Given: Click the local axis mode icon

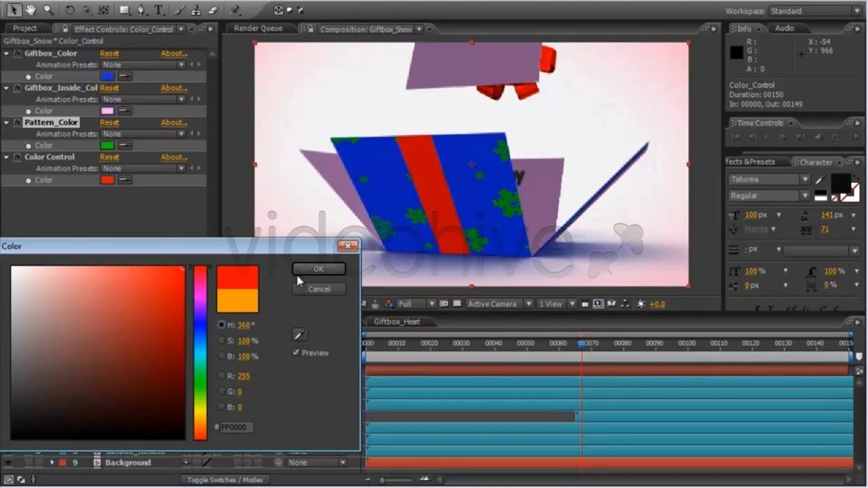Looking at the screenshot, I should click(x=278, y=9).
